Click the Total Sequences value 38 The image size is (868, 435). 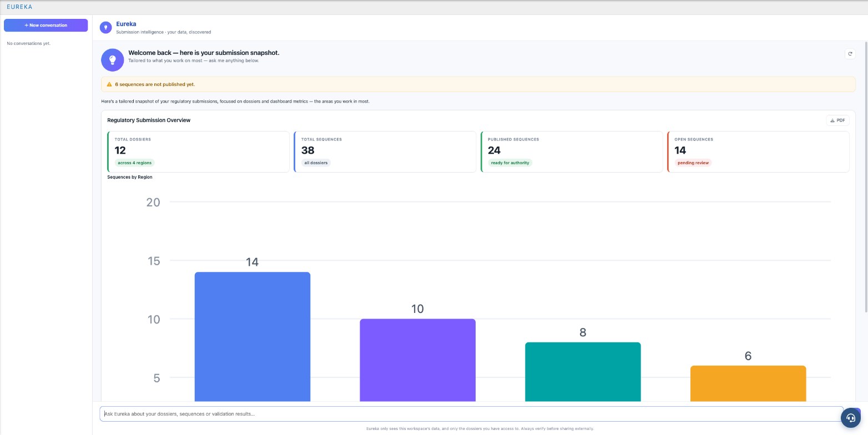[308, 150]
